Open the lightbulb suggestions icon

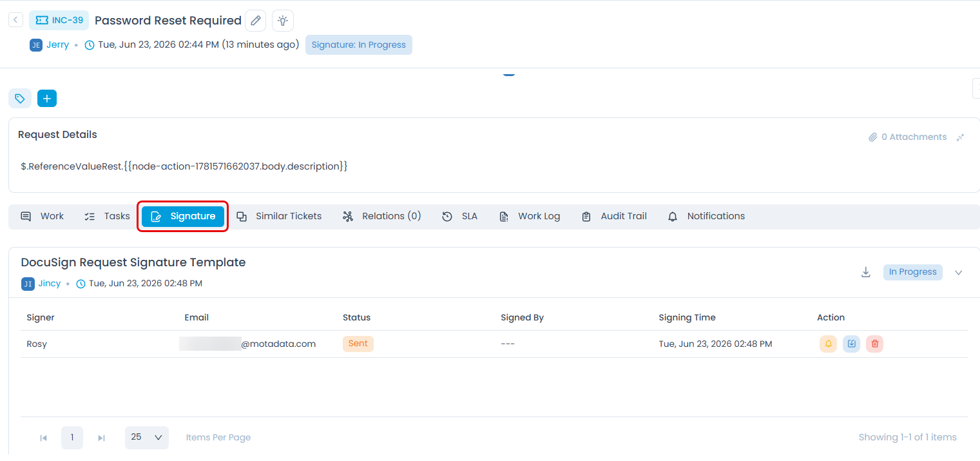pos(283,21)
